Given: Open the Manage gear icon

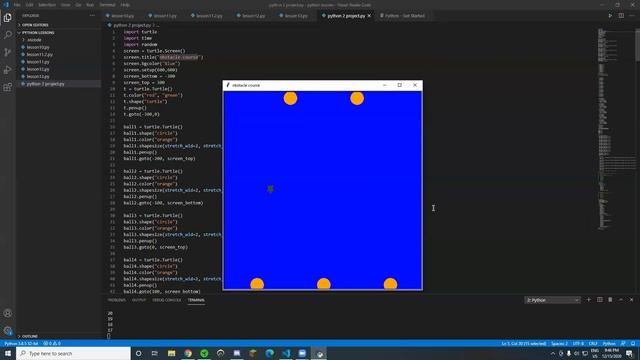Looking at the screenshot, I should click(8, 331).
